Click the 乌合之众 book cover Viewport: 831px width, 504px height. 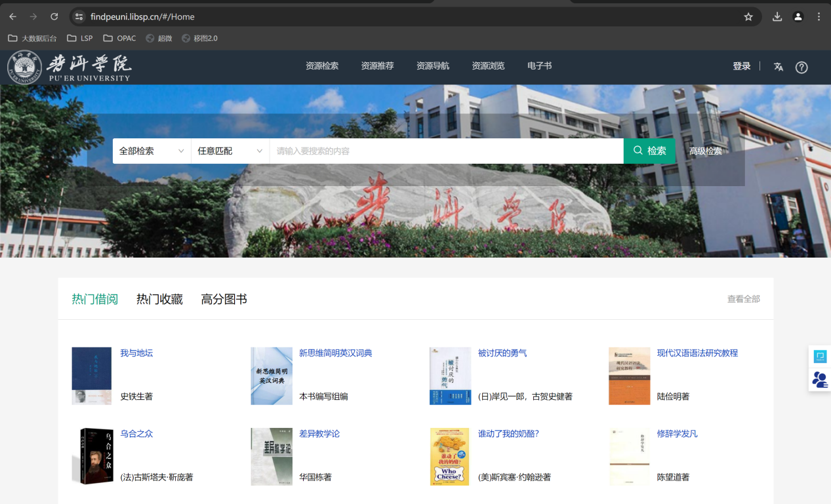click(92, 457)
